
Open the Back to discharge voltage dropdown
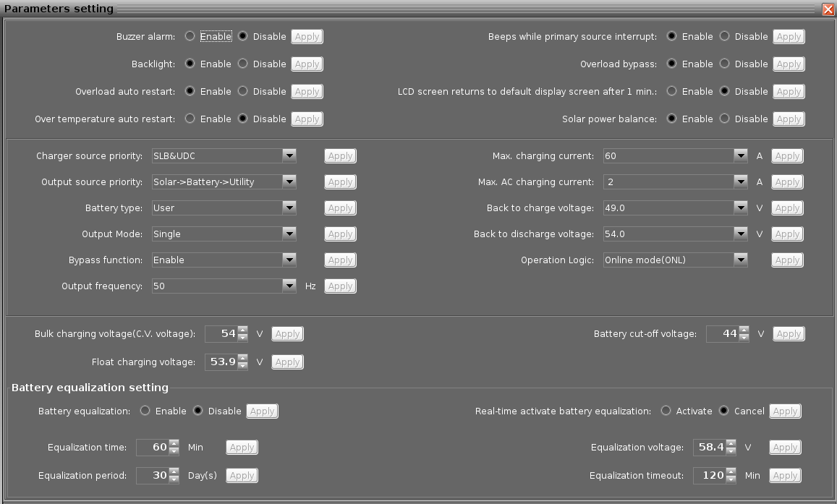[740, 234]
